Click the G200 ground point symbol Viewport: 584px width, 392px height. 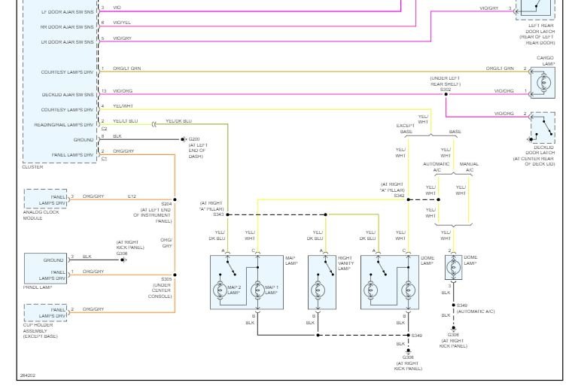click(x=183, y=139)
